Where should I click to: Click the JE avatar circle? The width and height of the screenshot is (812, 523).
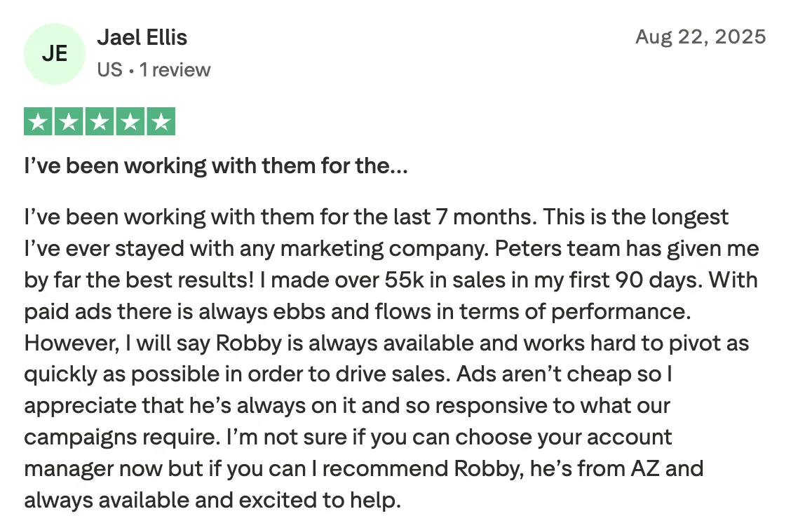(x=55, y=53)
